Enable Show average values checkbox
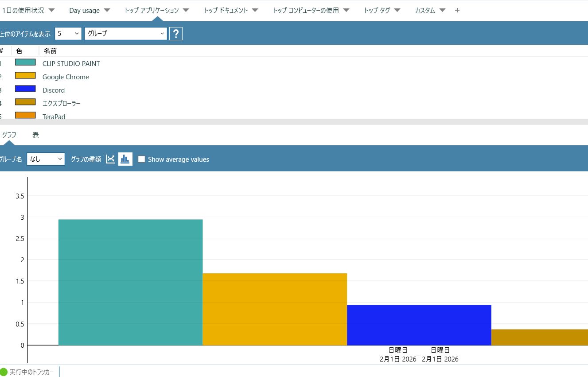Viewport: 588px width, 377px height. coord(142,159)
